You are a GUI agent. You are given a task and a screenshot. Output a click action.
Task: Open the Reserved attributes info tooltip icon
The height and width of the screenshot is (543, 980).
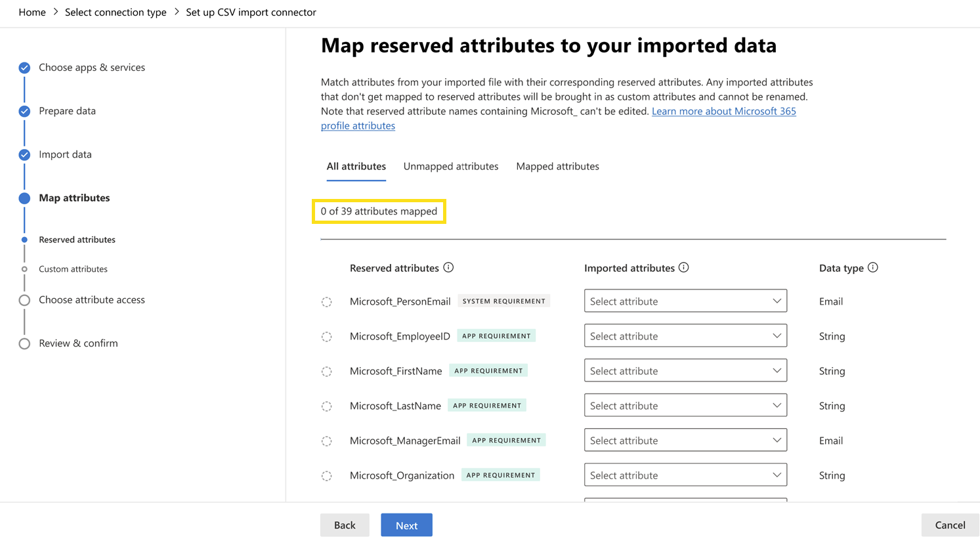point(448,267)
